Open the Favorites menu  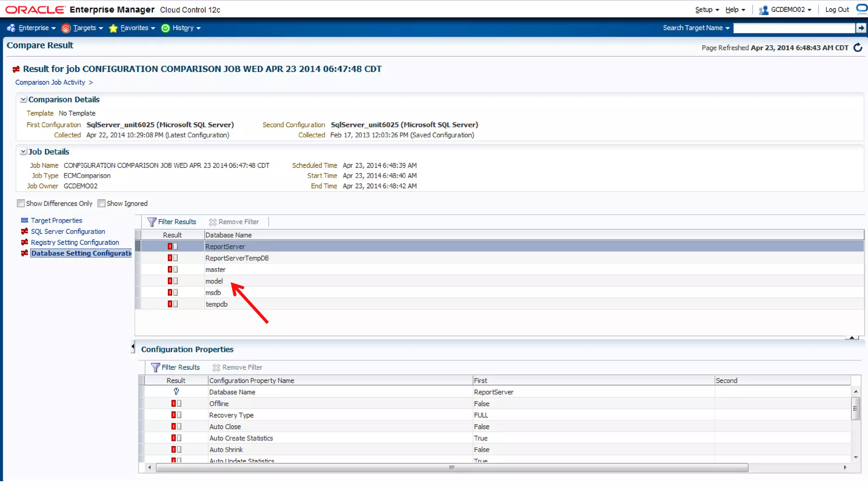point(132,28)
